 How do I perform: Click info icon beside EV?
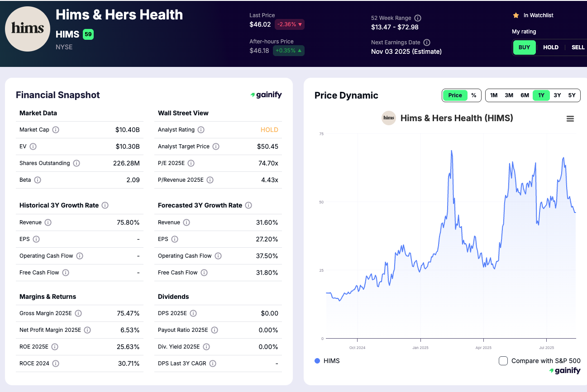(33, 146)
